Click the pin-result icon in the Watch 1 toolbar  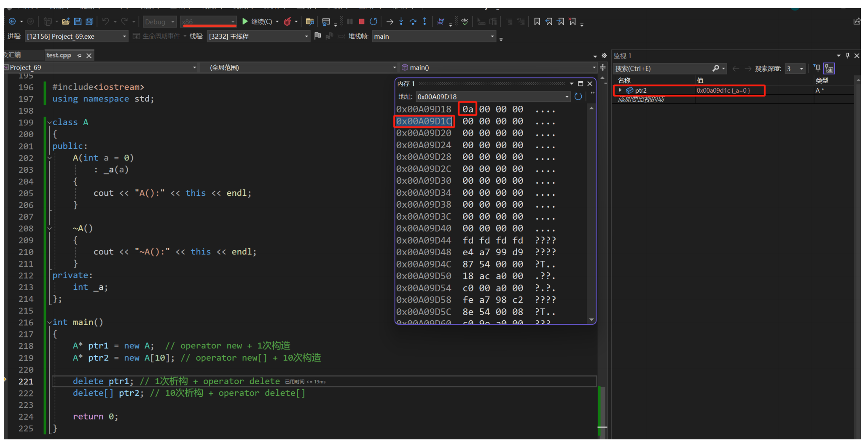pyautogui.click(x=817, y=68)
